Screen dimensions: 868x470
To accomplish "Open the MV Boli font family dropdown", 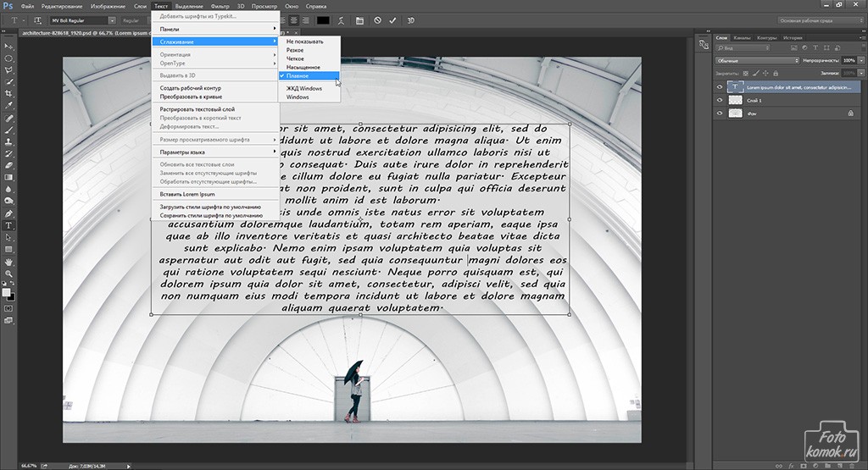I will (x=112, y=19).
